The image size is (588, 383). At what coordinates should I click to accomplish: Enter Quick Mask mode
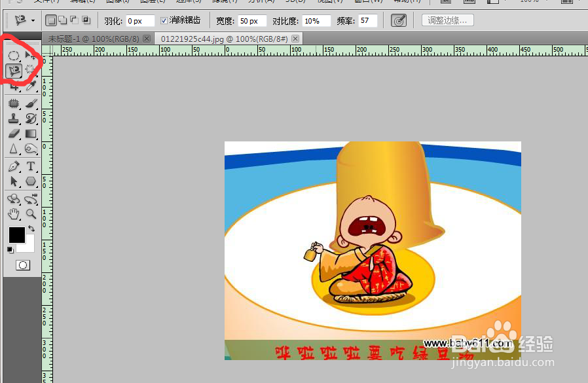tap(22, 265)
